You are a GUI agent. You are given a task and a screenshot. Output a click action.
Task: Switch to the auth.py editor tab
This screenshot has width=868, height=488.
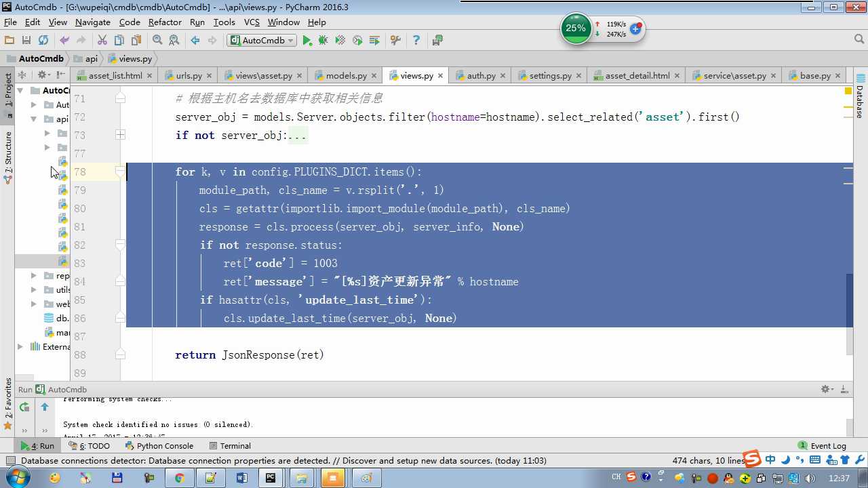pyautogui.click(x=481, y=76)
